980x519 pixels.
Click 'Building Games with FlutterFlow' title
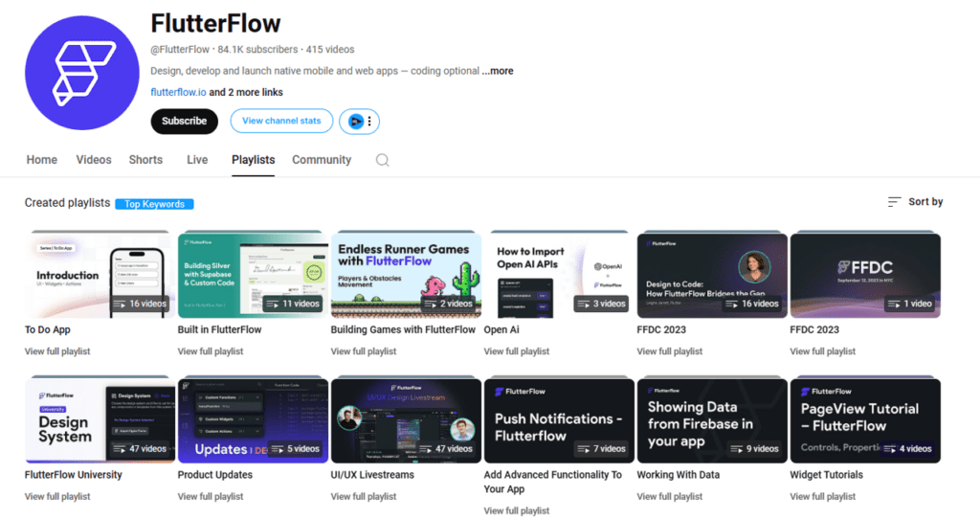pyautogui.click(x=403, y=329)
